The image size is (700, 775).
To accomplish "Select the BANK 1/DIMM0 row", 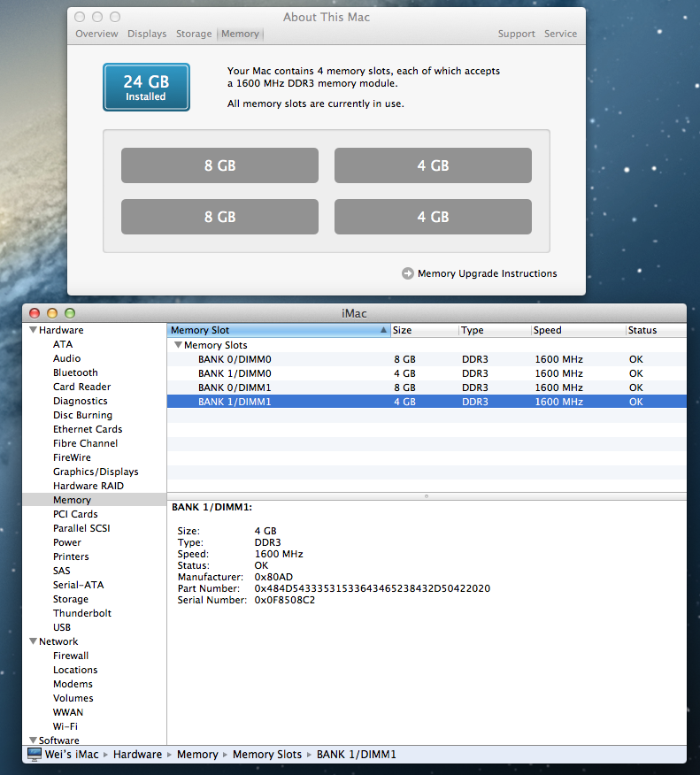I will pyautogui.click(x=427, y=373).
